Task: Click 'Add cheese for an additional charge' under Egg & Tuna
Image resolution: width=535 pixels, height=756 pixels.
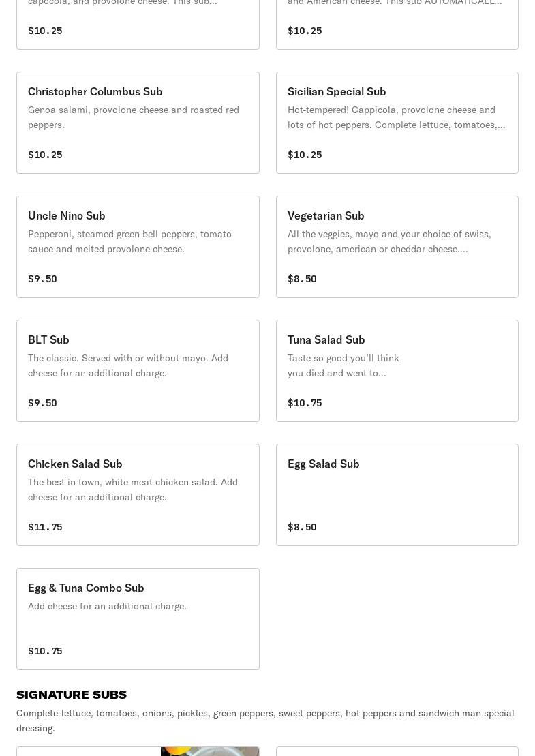Action: click(107, 606)
